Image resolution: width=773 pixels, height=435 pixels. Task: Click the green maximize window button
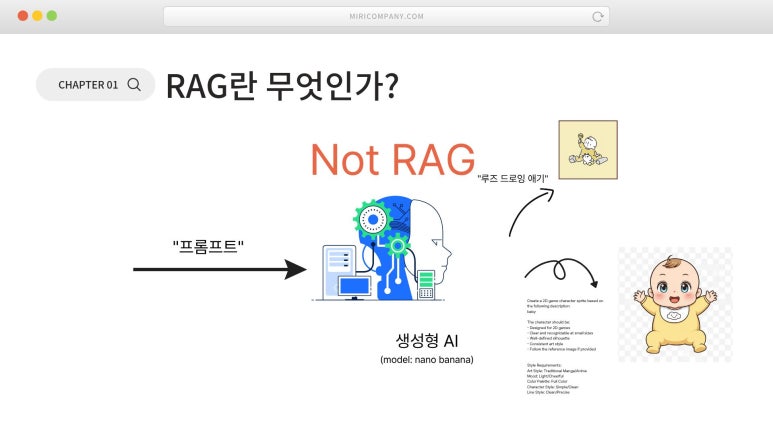pos(52,16)
